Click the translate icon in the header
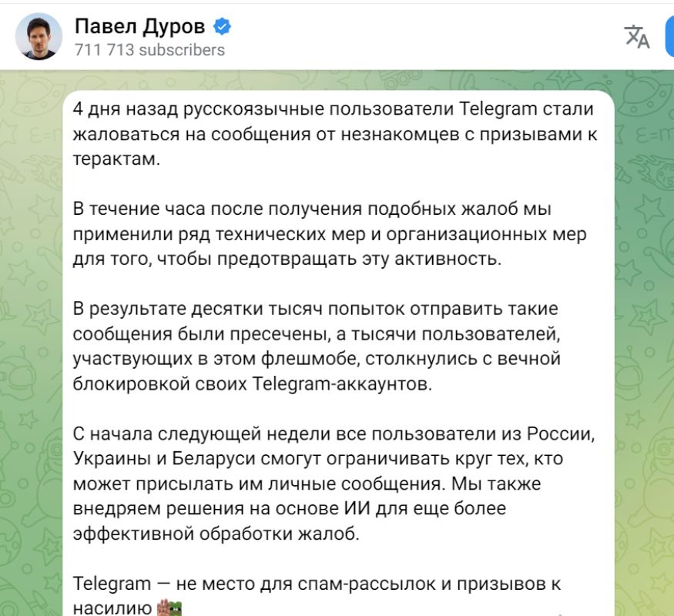Viewport: 674px width, 616px height. (636, 35)
